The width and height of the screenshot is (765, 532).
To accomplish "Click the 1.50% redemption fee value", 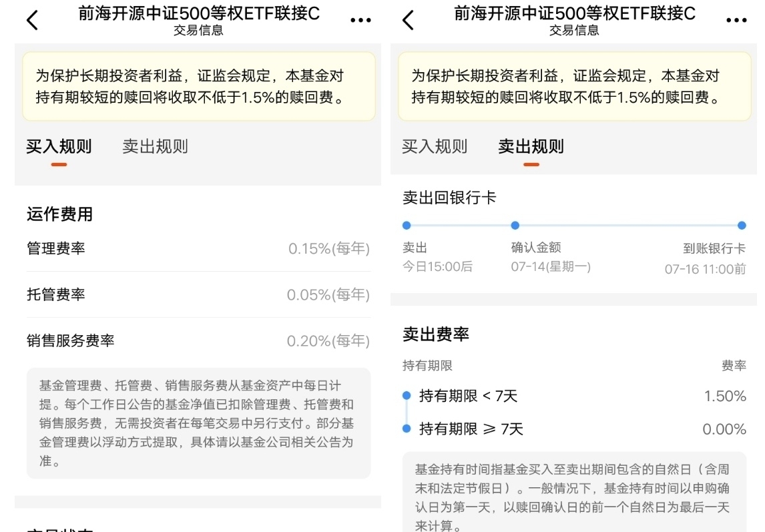I will click(725, 396).
